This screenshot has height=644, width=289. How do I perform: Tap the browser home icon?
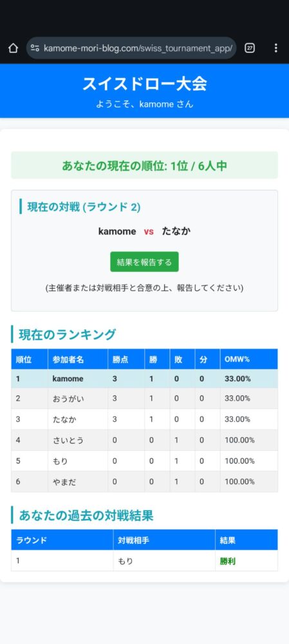[x=13, y=48]
